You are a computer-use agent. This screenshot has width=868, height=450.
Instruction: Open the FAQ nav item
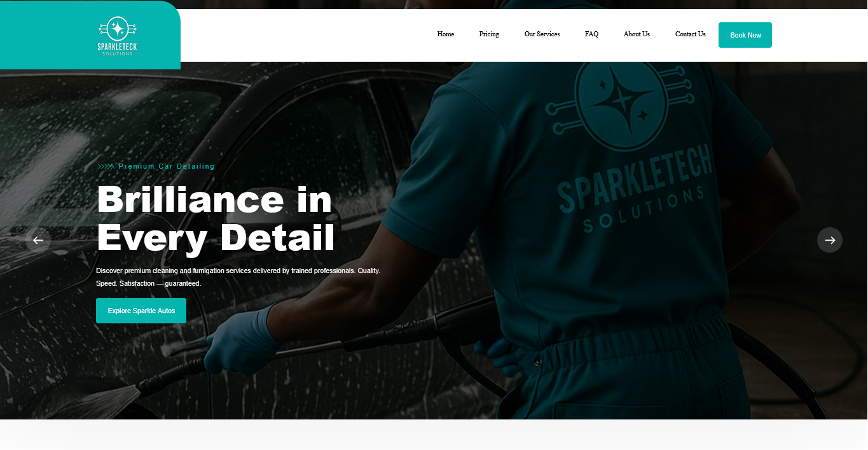click(591, 34)
